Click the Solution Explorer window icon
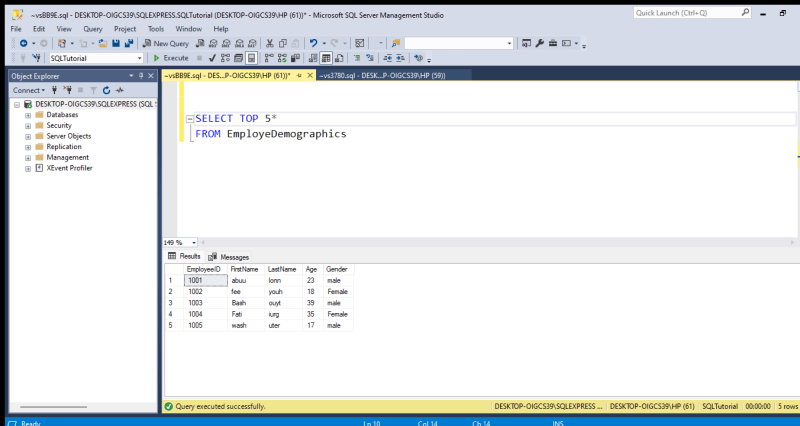800x426 pixels. (526, 43)
